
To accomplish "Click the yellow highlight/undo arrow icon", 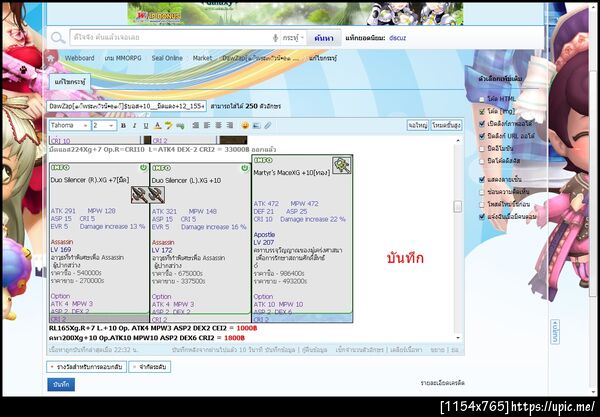I will click(x=168, y=125).
